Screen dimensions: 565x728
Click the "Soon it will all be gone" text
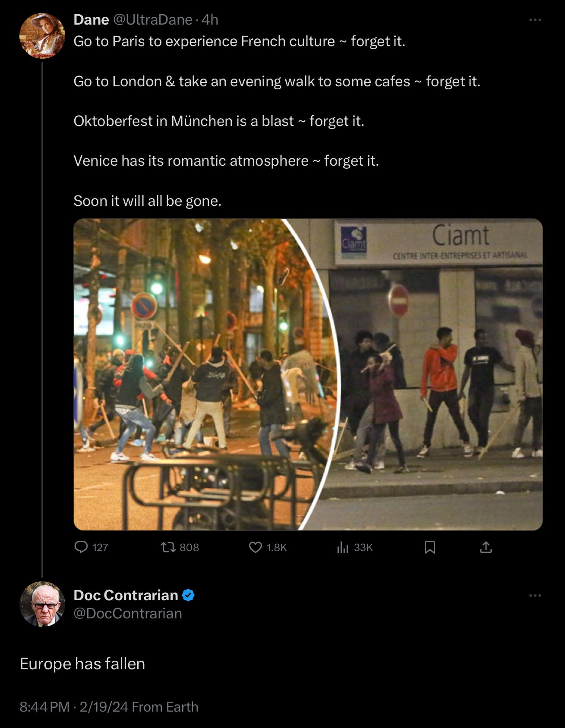[147, 201]
